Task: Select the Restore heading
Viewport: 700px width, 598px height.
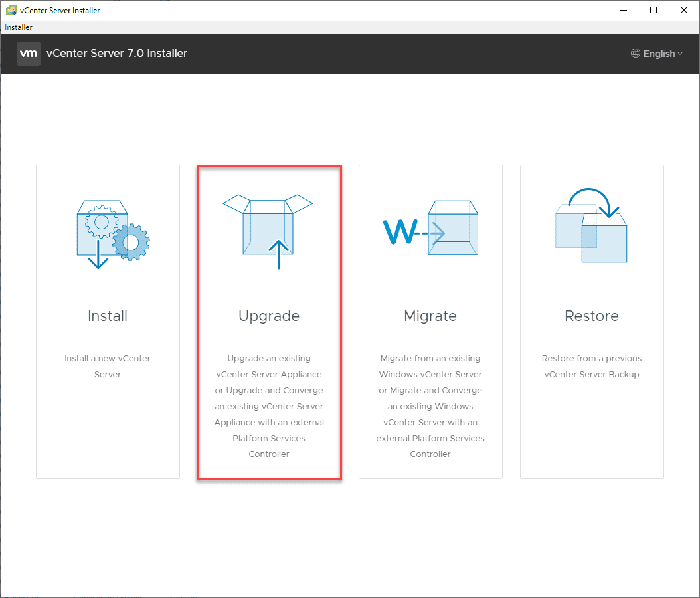Action: pyautogui.click(x=592, y=316)
